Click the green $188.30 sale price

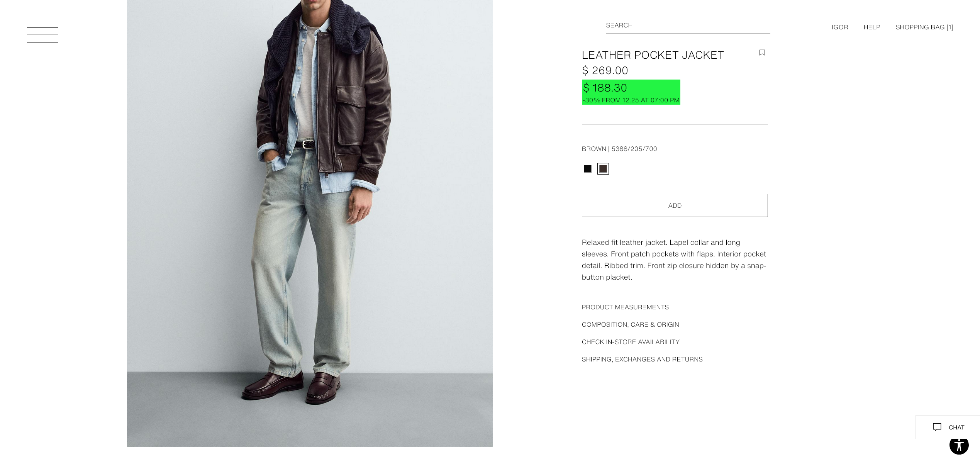point(605,88)
